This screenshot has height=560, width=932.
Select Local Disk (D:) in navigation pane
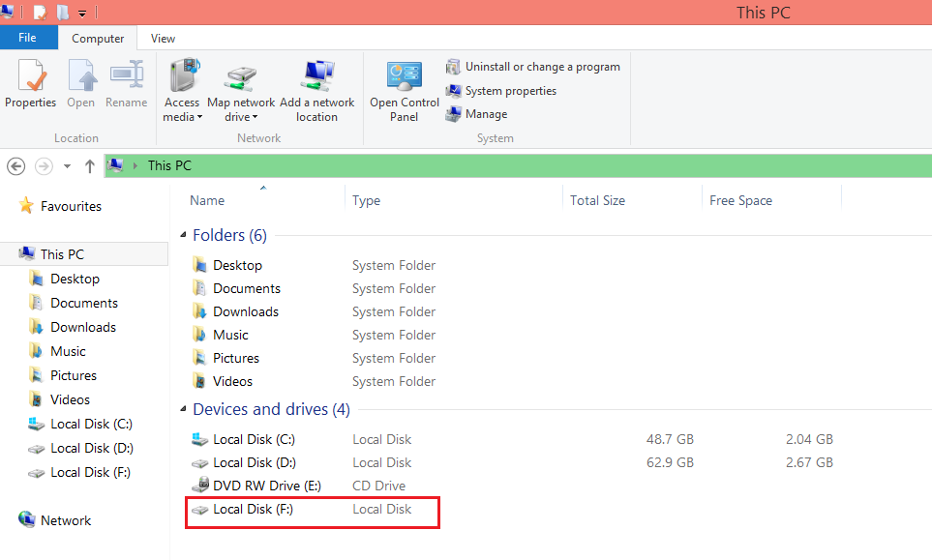(92, 448)
